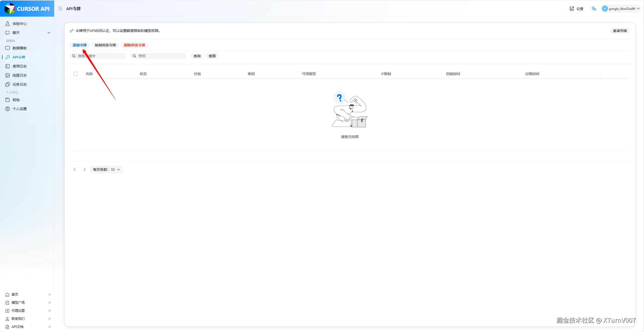Go to next page arrow

click(84, 170)
